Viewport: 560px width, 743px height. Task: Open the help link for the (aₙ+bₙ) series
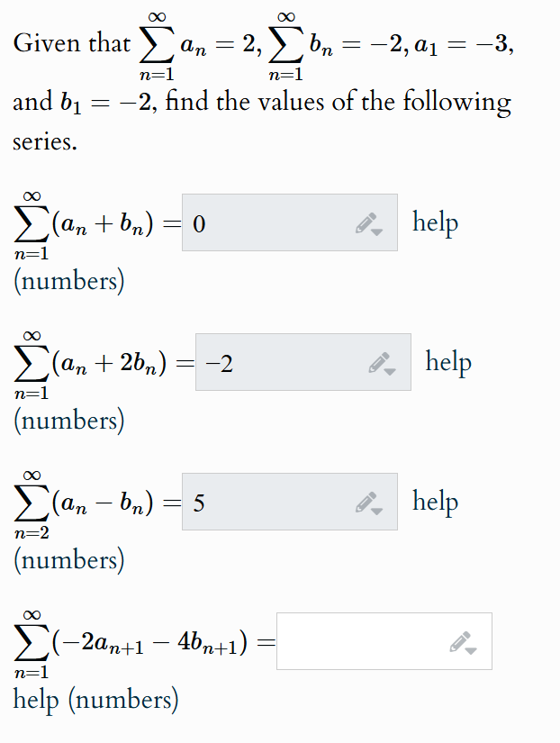point(435,222)
